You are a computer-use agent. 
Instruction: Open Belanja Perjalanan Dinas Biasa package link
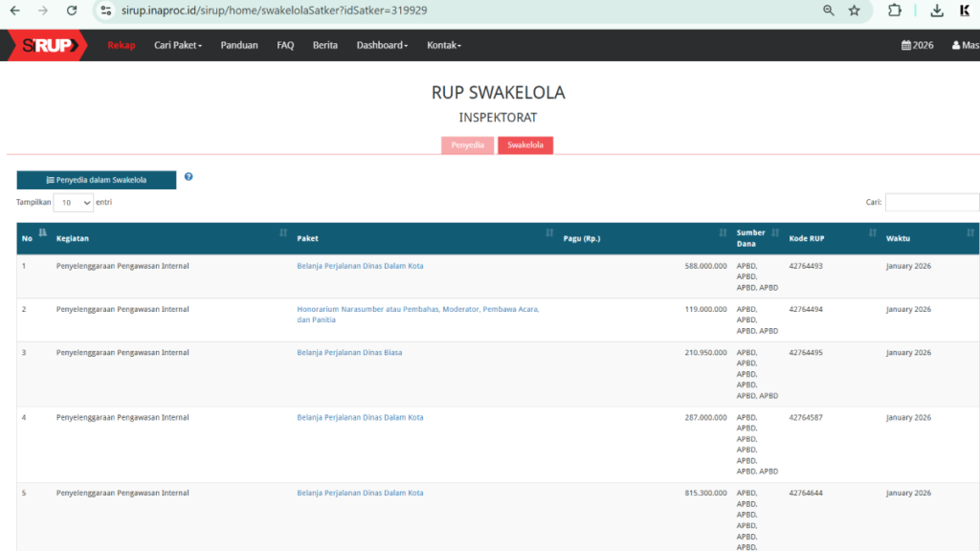pos(349,353)
